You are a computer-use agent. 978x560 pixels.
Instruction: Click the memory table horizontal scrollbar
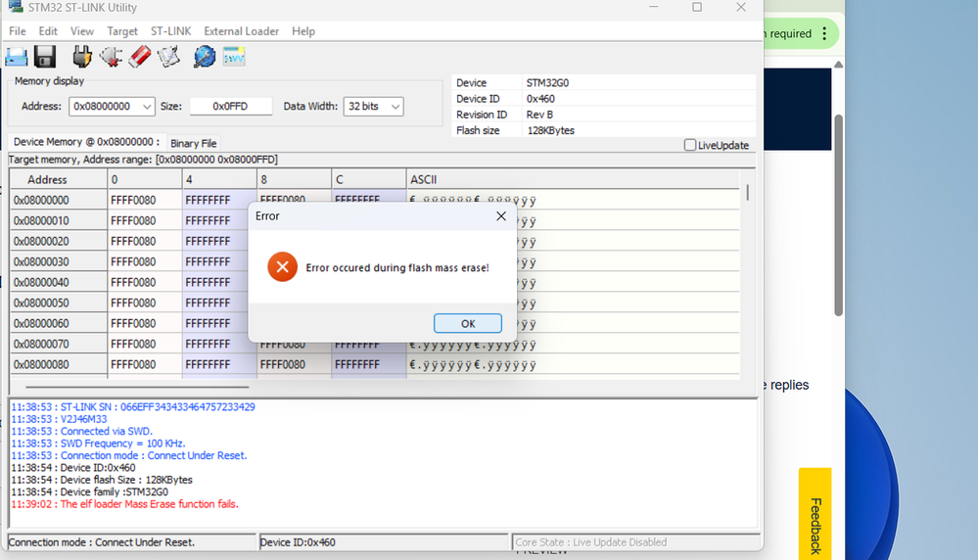click(x=137, y=387)
